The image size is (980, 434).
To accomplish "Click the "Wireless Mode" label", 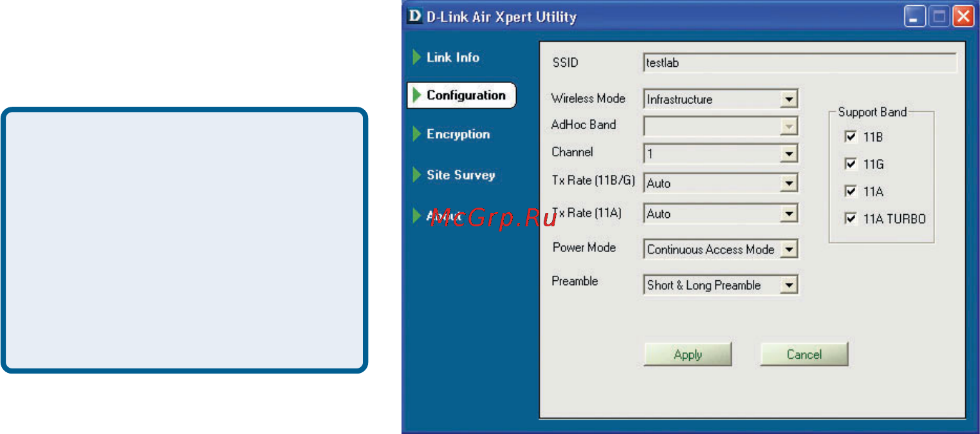I will point(588,98).
